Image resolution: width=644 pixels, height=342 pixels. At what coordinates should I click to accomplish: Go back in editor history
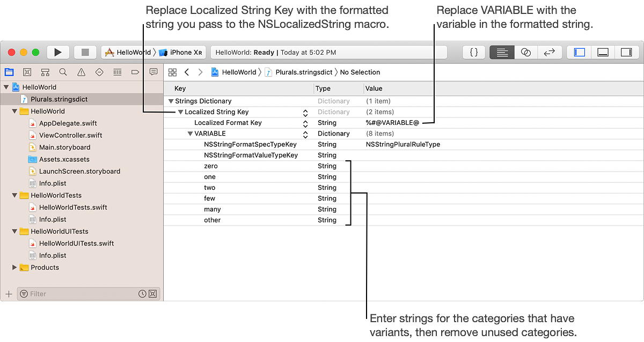point(187,72)
